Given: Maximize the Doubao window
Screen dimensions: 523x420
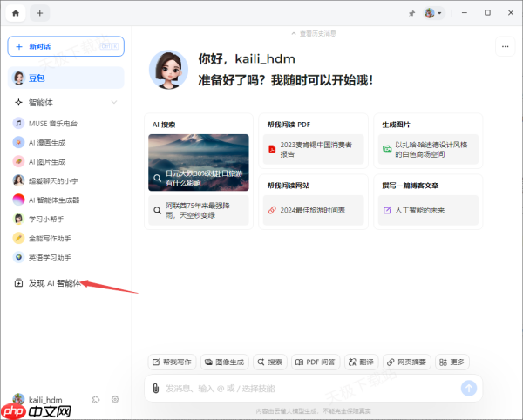Looking at the screenshot, I should pos(487,13).
